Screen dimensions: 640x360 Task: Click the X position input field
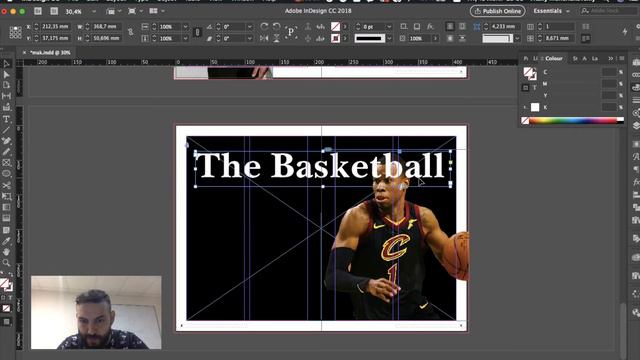pos(55,27)
